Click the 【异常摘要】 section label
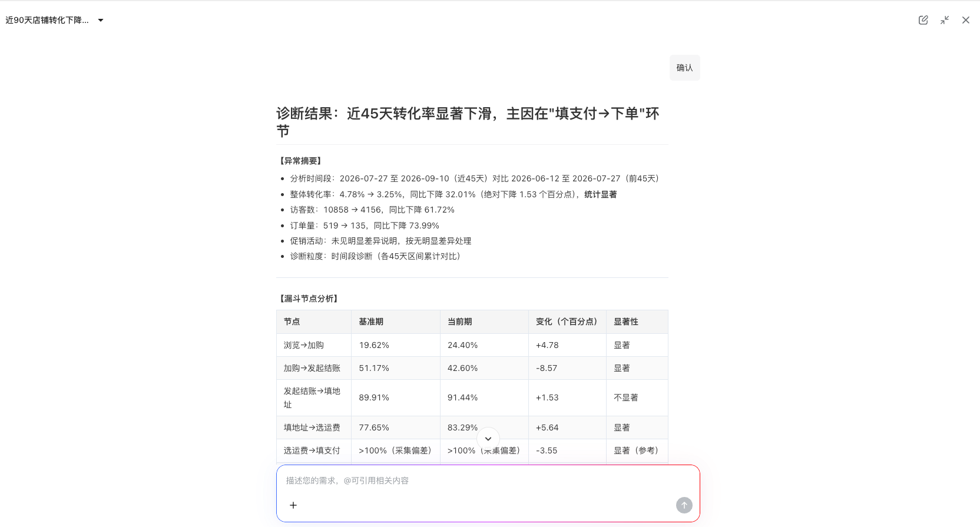 click(300, 161)
